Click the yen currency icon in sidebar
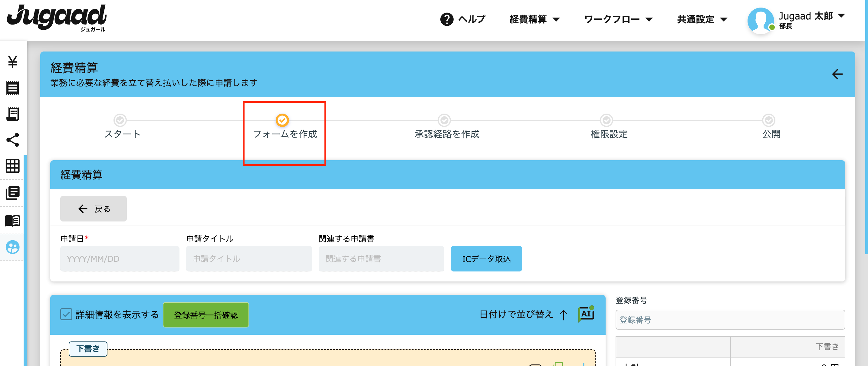This screenshot has width=868, height=366. tap(13, 61)
